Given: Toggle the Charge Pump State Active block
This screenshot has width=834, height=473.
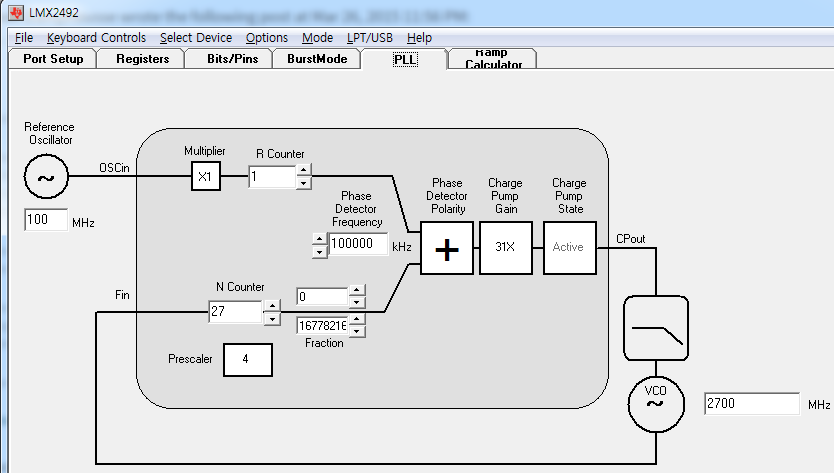Looking at the screenshot, I should pyautogui.click(x=569, y=248).
